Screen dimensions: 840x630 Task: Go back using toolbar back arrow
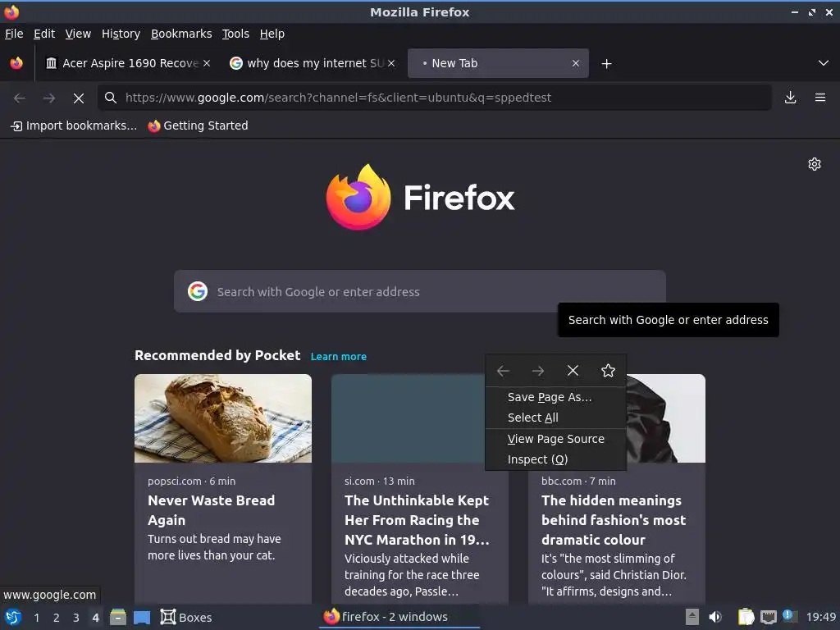pyautogui.click(x=20, y=98)
